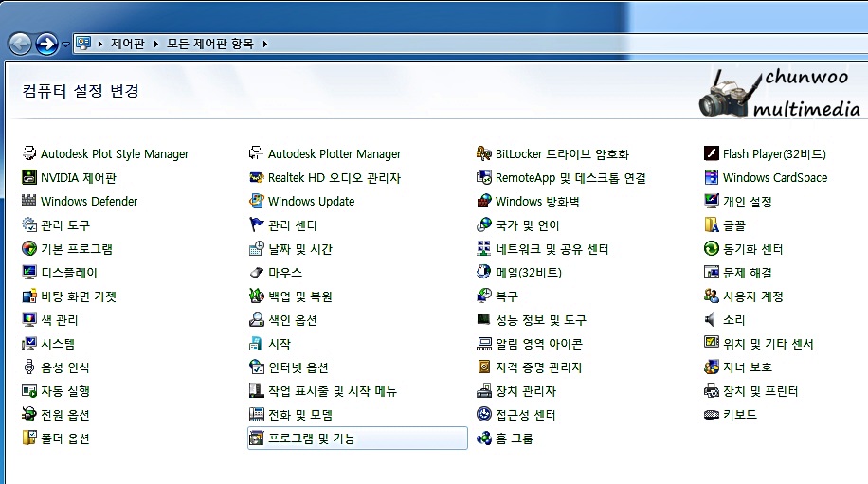Click the 백업 및 복원 icon

[x=256, y=296]
